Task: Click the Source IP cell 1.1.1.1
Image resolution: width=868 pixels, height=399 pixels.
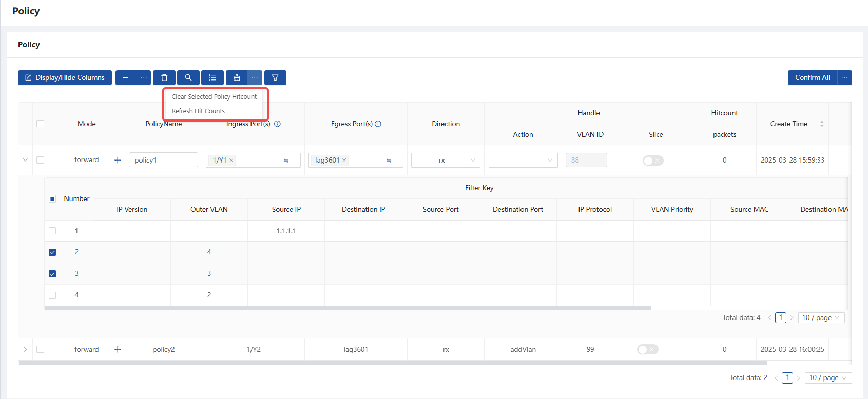Action: pos(286,231)
